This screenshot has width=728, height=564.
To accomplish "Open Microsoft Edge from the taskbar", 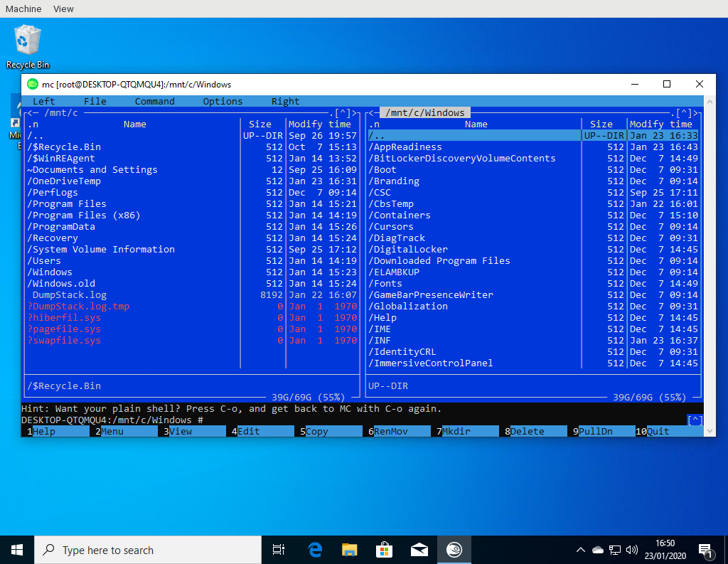I will (314, 549).
